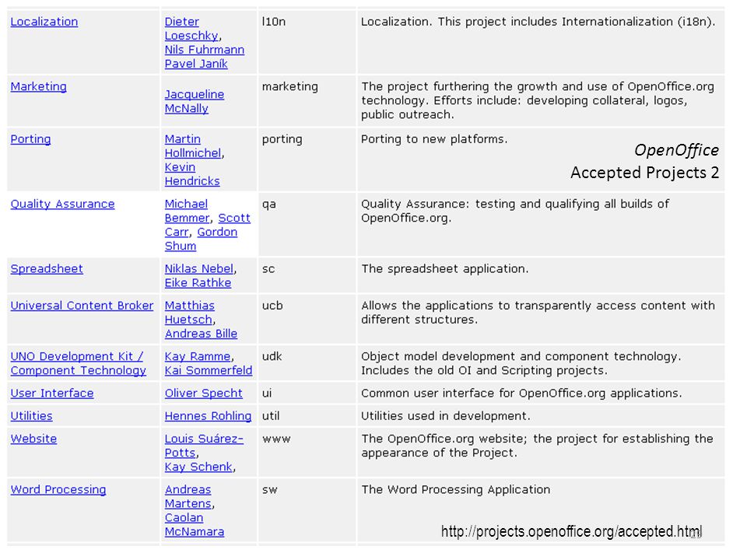Open the Website project link

[33, 439]
